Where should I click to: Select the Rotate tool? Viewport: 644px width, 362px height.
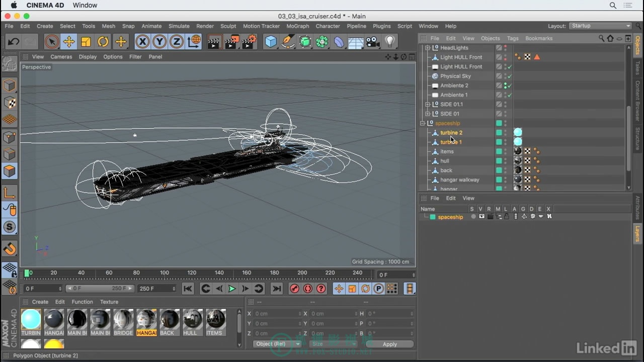[x=103, y=42]
